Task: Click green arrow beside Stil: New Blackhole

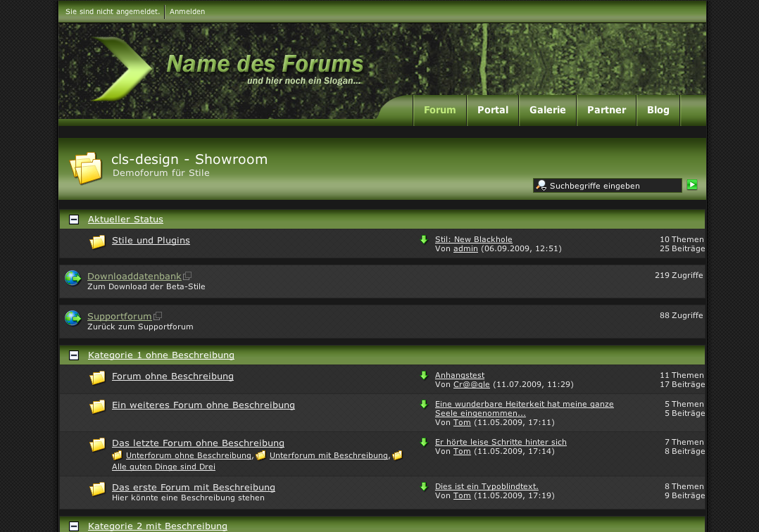Action: tap(424, 240)
